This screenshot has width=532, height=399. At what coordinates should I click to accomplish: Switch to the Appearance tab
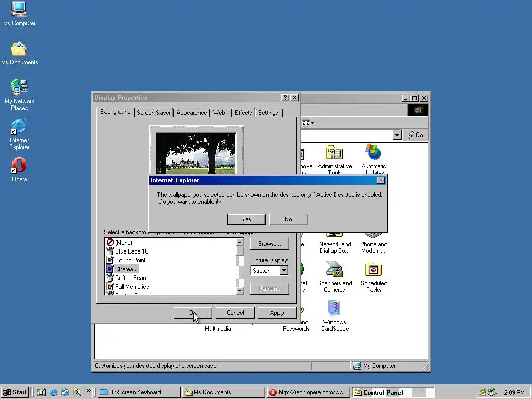point(191,113)
